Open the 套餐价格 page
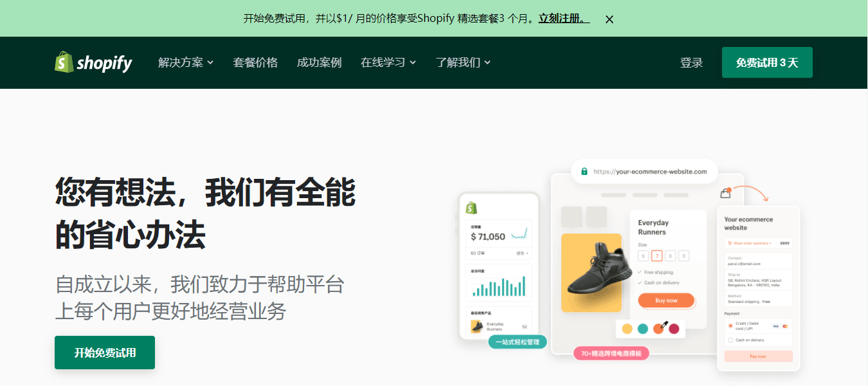The width and height of the screenshot is (868, 386). tap(255, 62)
